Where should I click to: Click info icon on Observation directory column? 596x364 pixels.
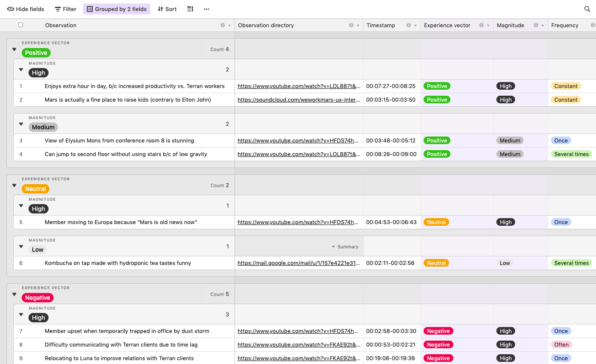coord(351,26)
